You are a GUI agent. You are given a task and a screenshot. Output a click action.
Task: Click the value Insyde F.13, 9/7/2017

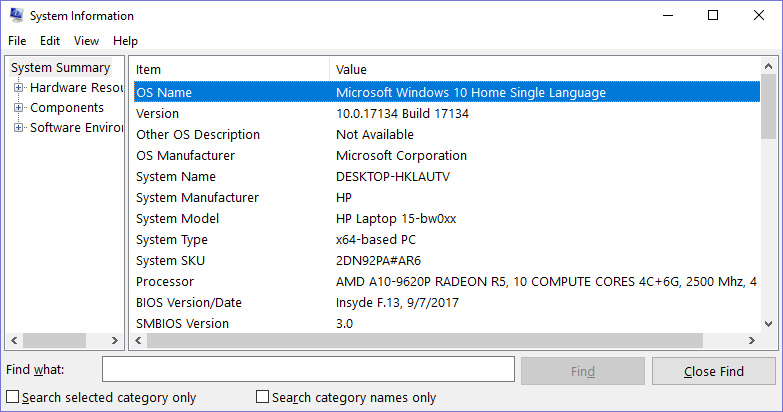pyautogui.click(x=397, y=302)
